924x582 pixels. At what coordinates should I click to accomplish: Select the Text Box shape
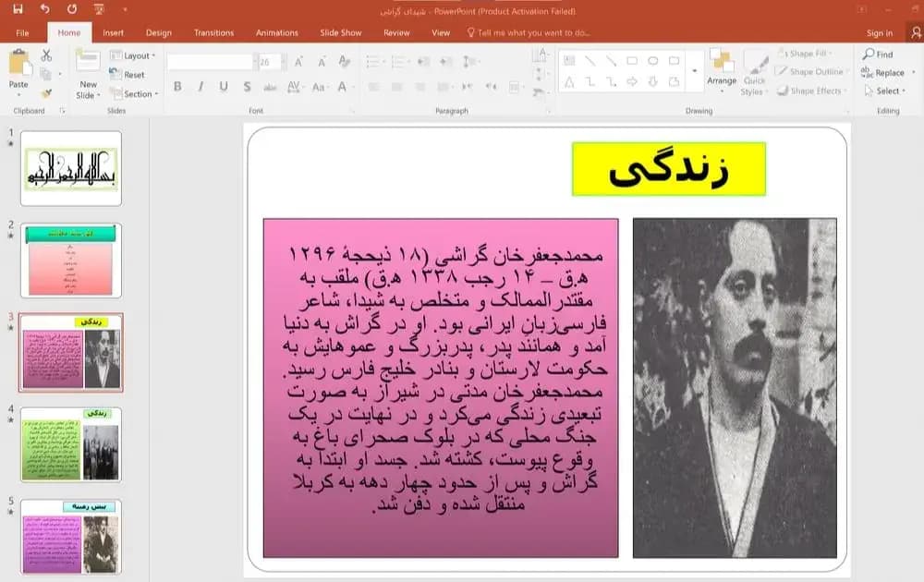tap(569, 60)
